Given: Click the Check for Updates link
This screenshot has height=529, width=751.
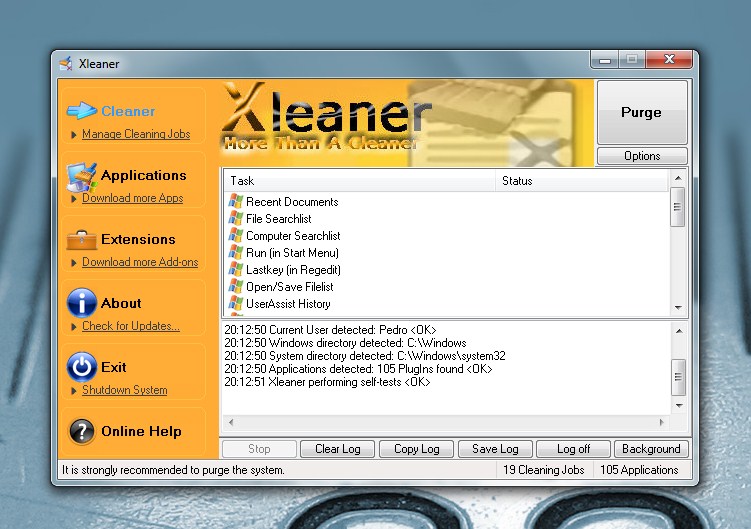Looking at the screenshot, I should click(x=131, y=326).
